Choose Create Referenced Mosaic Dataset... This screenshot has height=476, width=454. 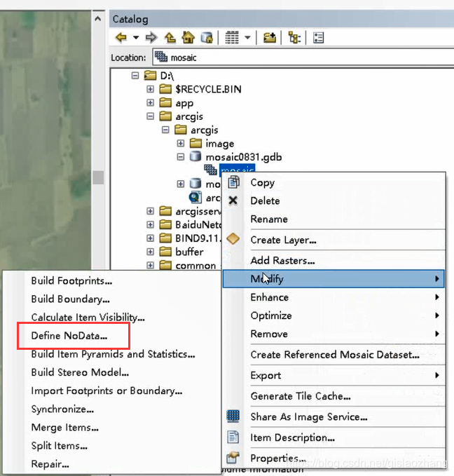pos(333,355)
